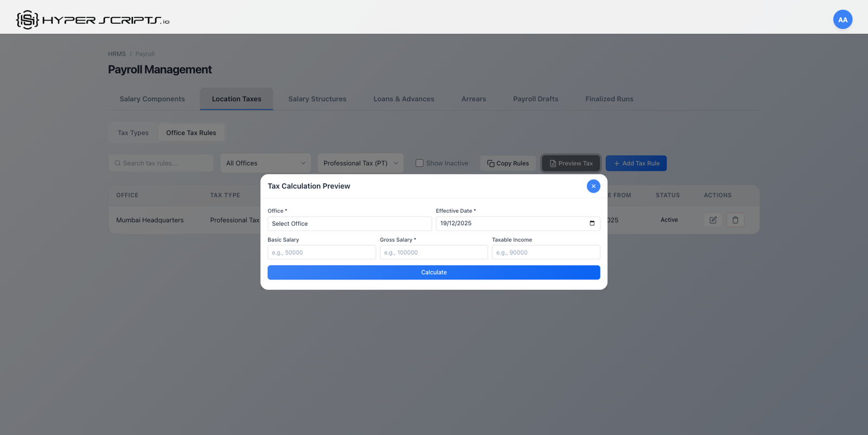Click the AA user avatar
868x435 pixels.
click(842, 20)
